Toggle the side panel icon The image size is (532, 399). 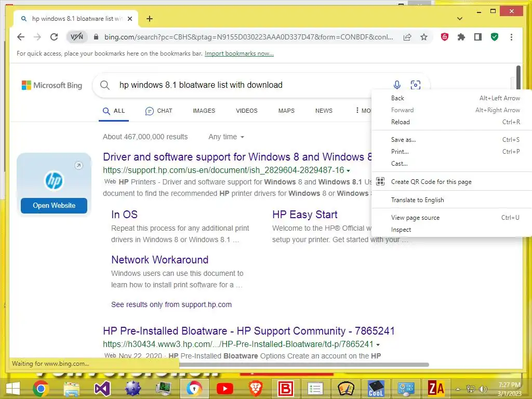pos(478,37)
